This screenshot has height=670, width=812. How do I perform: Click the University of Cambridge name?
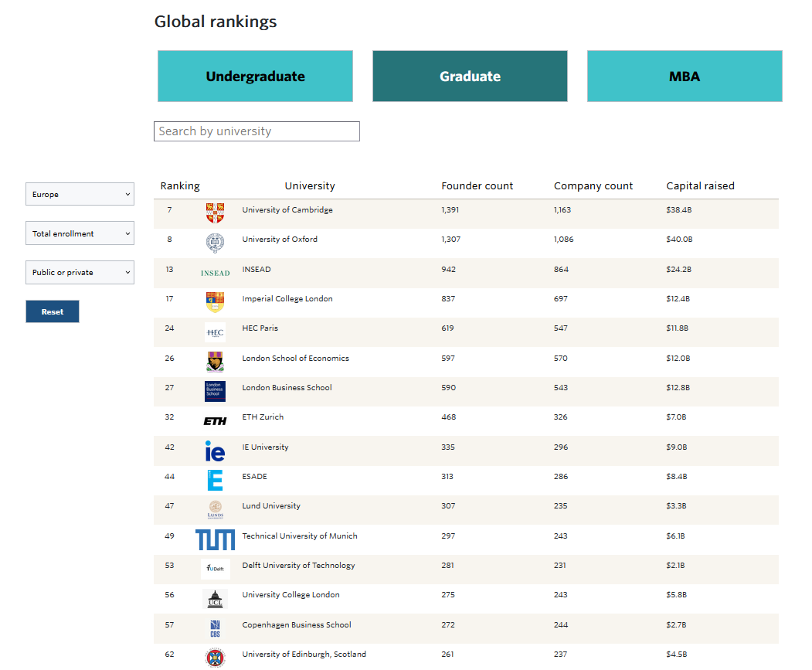click(x=287, y=210)
